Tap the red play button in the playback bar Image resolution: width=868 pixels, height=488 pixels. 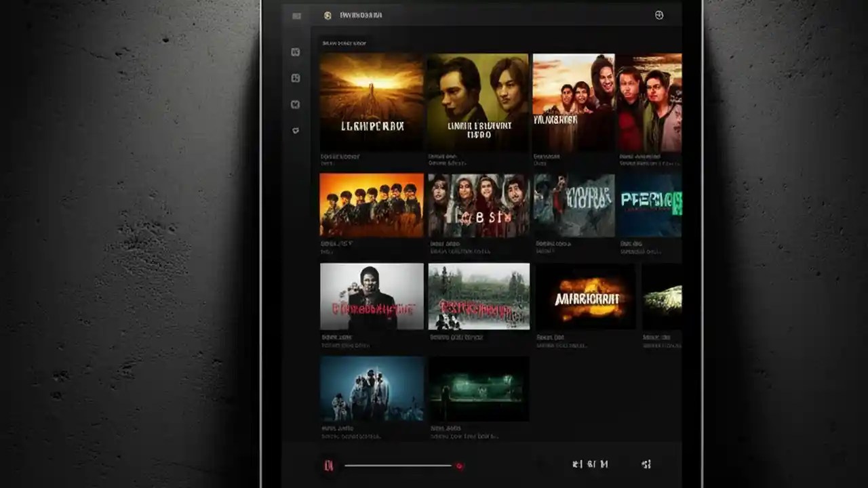330,466
